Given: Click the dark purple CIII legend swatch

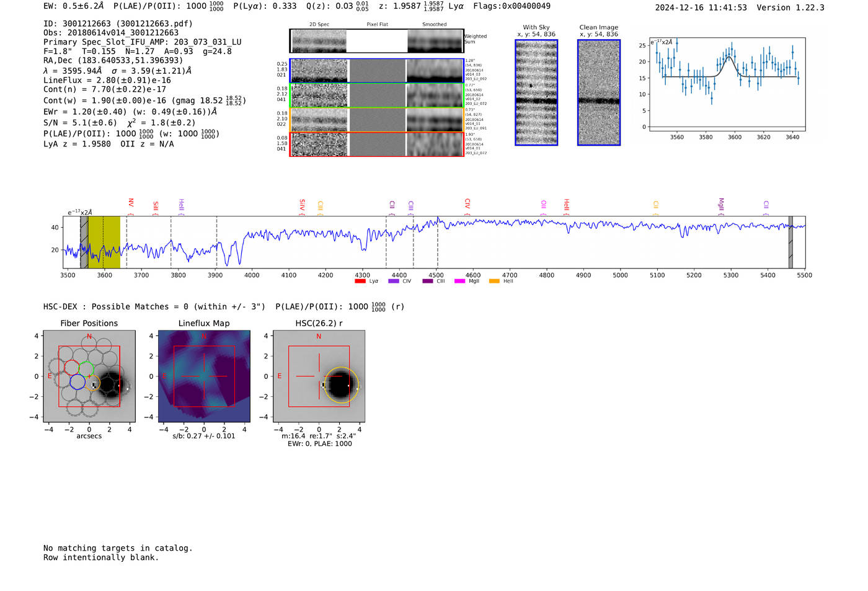Looking at the screenshot, I should 427,282.
